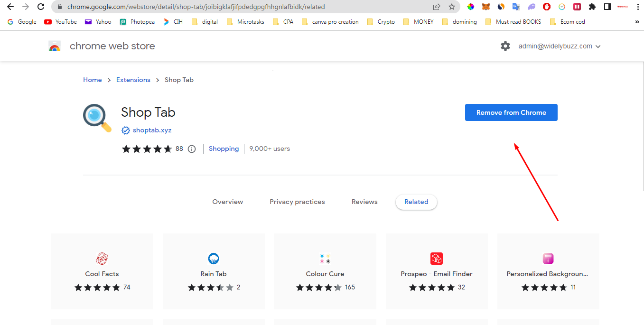Click the browser forward arrow
644x325 pixels.
click(26, 7)
